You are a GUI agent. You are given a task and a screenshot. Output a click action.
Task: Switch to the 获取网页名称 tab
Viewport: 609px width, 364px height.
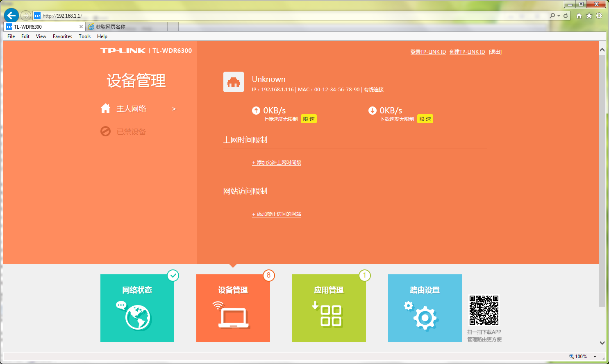[x=126, y=27]
